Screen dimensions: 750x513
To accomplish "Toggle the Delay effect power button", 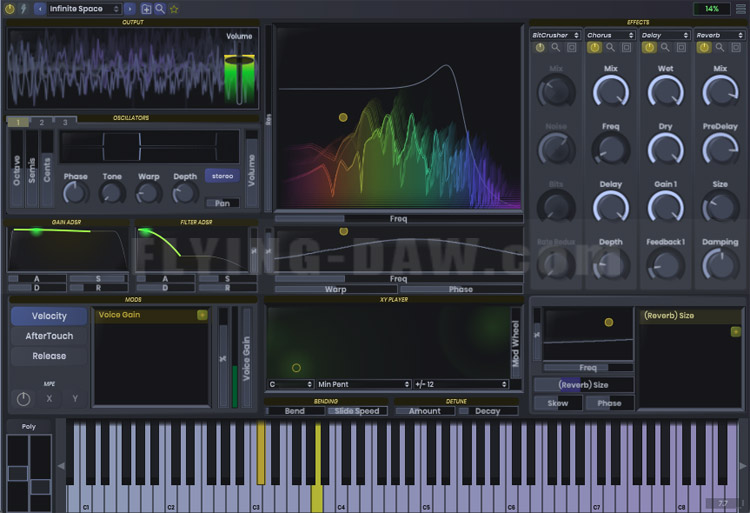I will 649,47.
